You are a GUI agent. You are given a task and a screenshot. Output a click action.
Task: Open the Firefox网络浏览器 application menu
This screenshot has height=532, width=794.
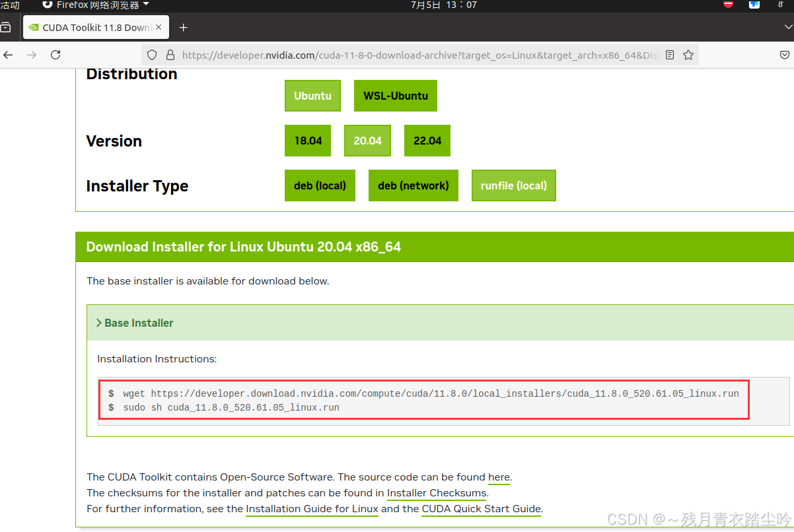tap(96, 5)
